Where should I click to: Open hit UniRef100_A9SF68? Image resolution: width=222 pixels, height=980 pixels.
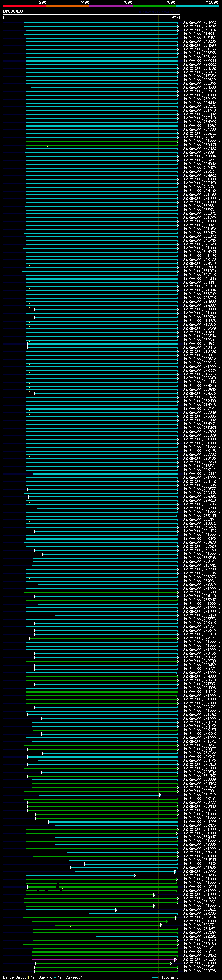point(199,53)
